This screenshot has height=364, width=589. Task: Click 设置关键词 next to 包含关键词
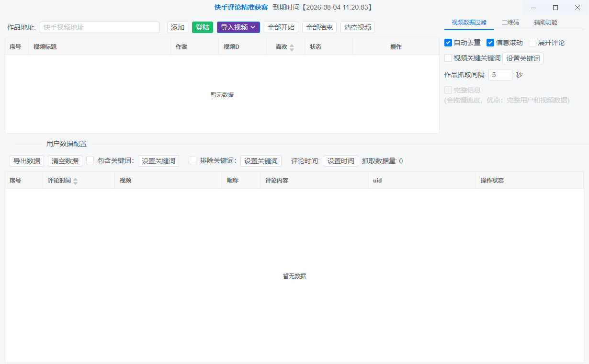point(159,161)
